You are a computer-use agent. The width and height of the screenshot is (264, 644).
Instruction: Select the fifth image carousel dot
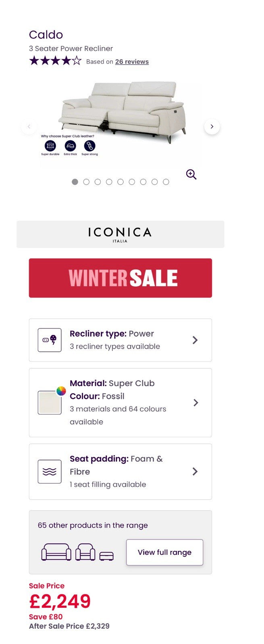pos(120,182)
